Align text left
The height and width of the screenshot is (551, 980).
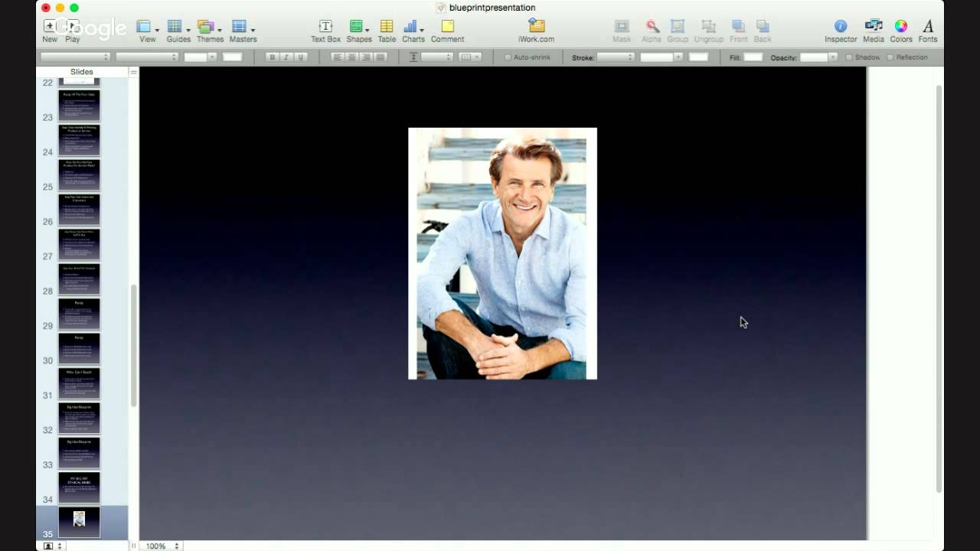point(338,57)
